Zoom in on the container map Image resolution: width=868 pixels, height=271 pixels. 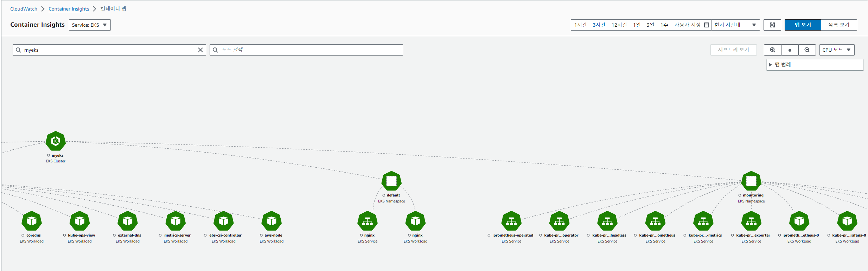pyautogui.click(x=773, y=50)
